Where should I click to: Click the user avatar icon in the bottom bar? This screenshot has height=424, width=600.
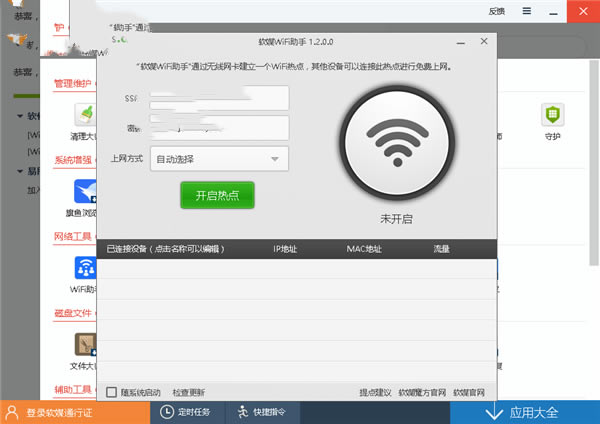coord(12,413)
